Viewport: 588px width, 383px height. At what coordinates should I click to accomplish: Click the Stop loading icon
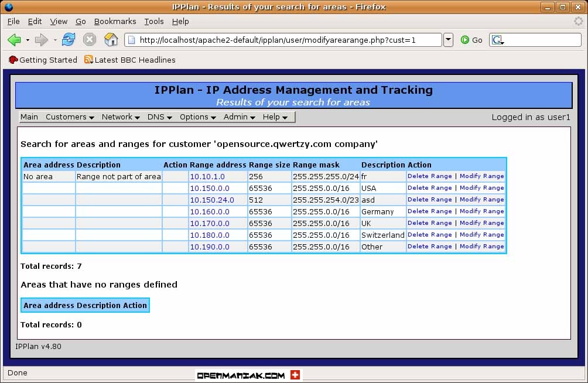[89, 39]
